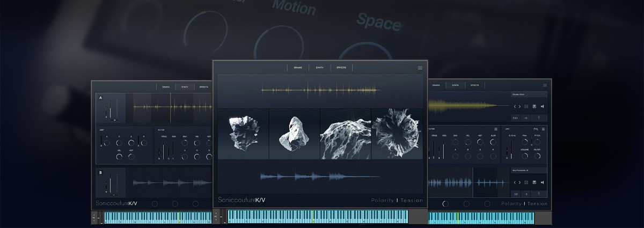Adjust the FILTER KEY knob in right window
The height and width of the screenshot is (228, 644).
(480, 142)
